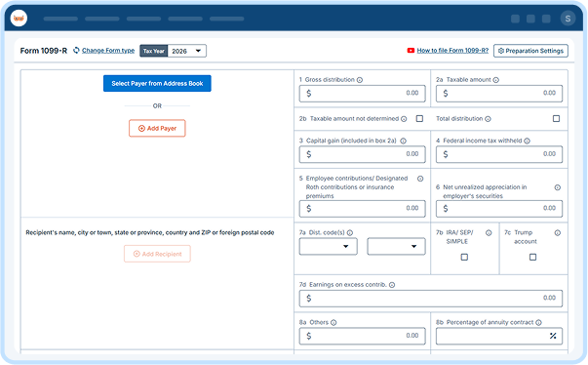
Task: Open info for Gross distribution
Action: [x=360, y=80]
